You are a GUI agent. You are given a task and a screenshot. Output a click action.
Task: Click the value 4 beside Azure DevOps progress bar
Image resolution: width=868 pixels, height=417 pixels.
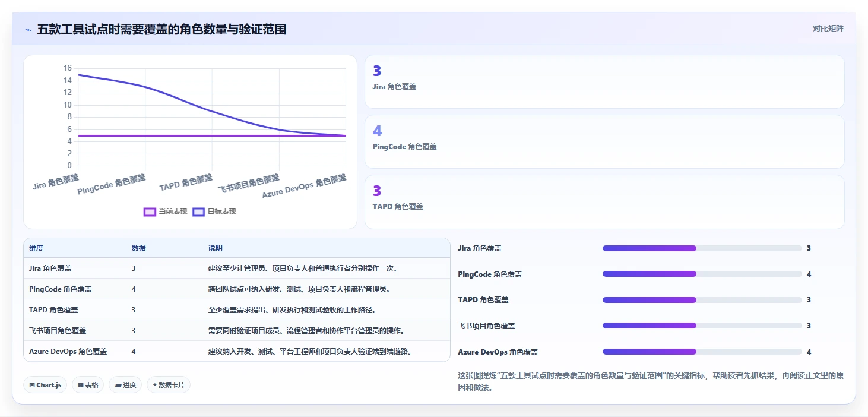(809, 352)
